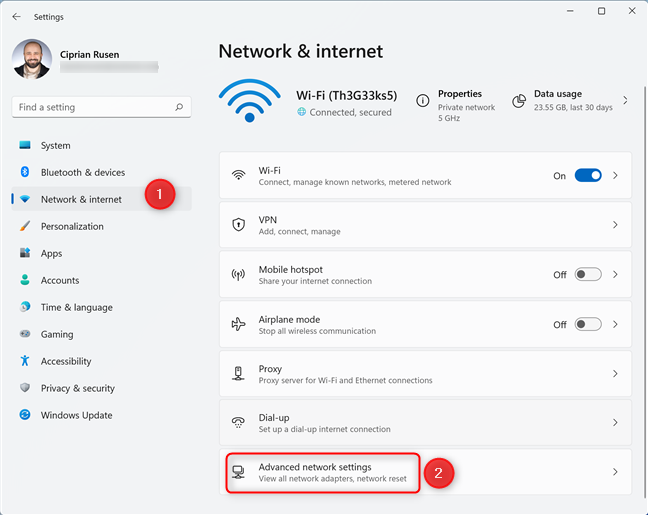This screenshot has height=515, width=648.
Task: Click the Accessibility figure icon
Action: pos(25,360)
